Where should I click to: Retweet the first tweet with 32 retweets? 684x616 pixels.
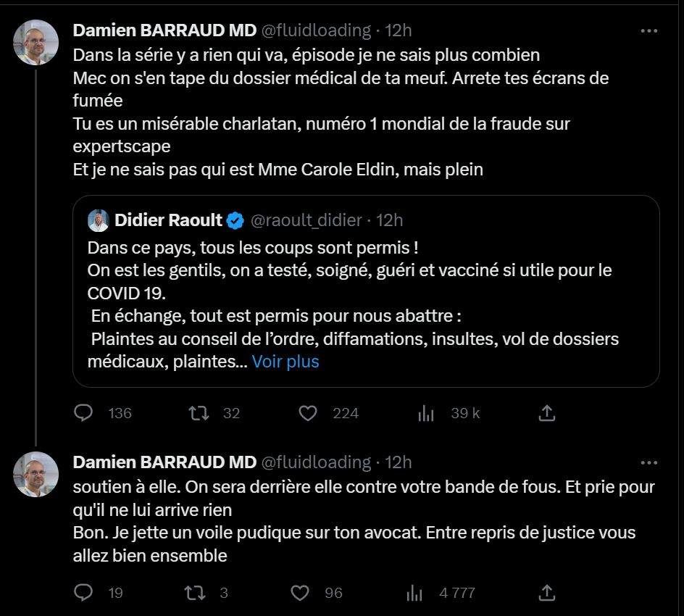coord(199,413)
